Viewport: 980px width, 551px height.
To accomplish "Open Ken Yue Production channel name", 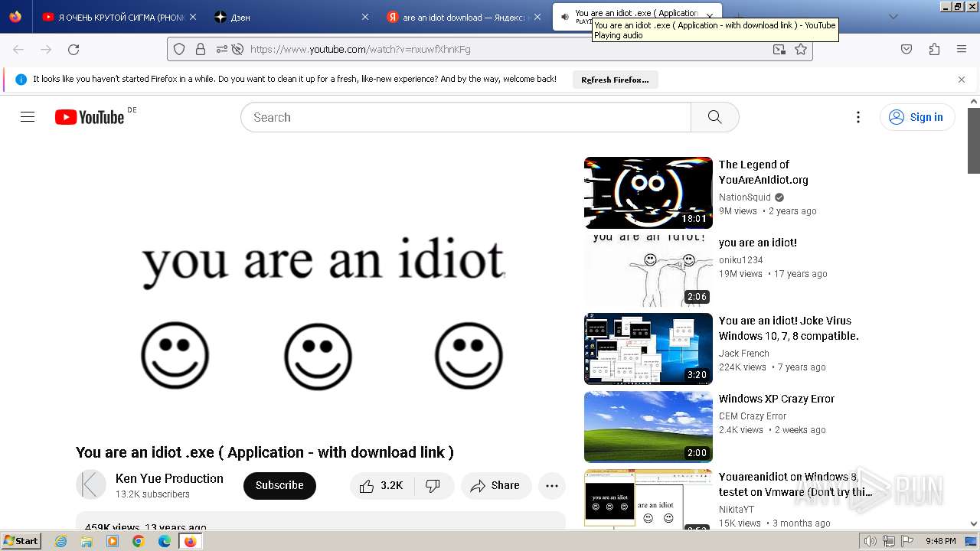I will (x=169, y=478).
